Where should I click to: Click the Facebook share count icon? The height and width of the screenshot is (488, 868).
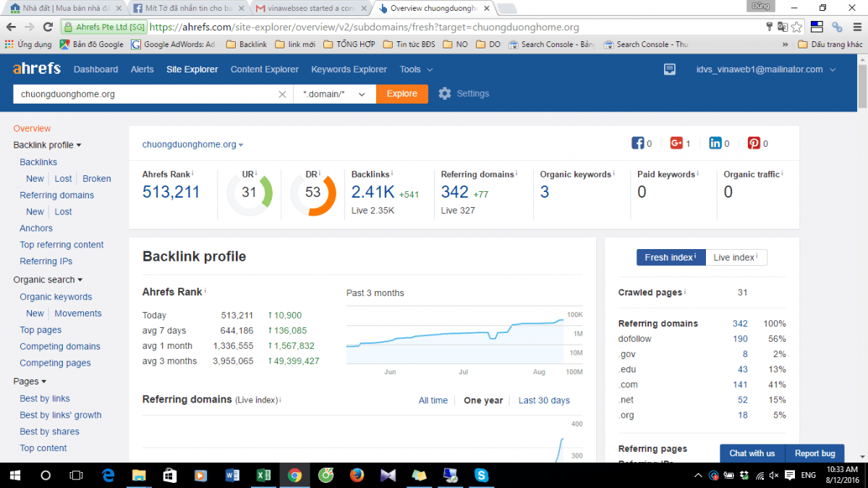[x=638, y=143]
